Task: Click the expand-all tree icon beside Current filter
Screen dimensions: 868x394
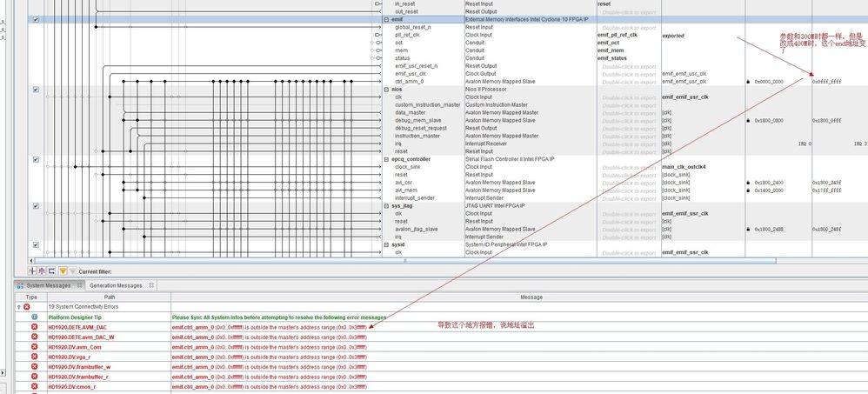Action: [31, 271]
